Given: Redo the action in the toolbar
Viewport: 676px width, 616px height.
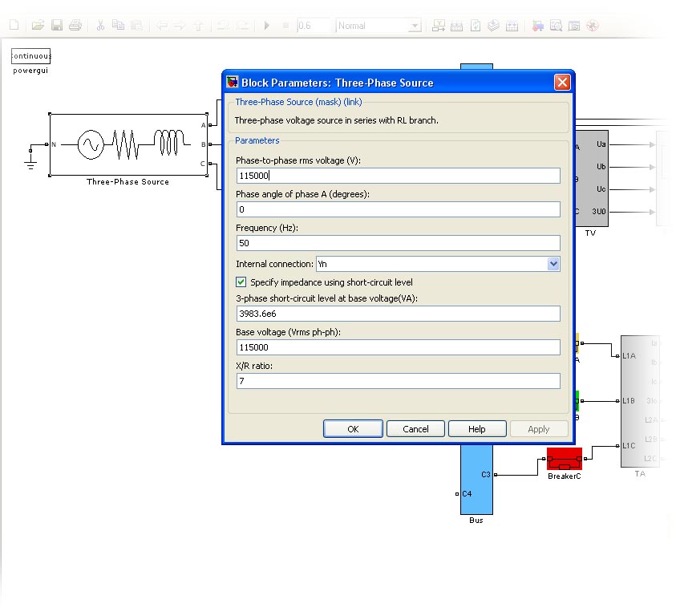Looking at the screenshot, I should (x=242, y=26).
